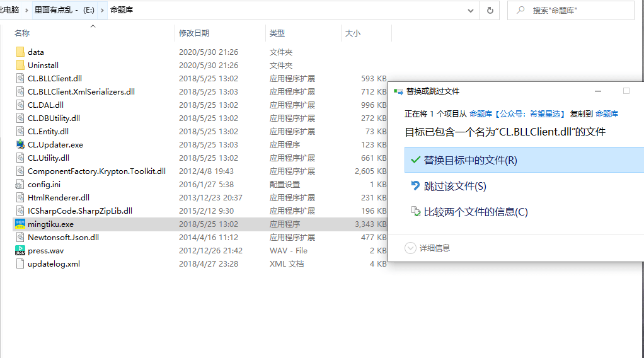The image size is (644, 358).
Task: Choose 跳过该文件(S) option
Action: point(455,186)
